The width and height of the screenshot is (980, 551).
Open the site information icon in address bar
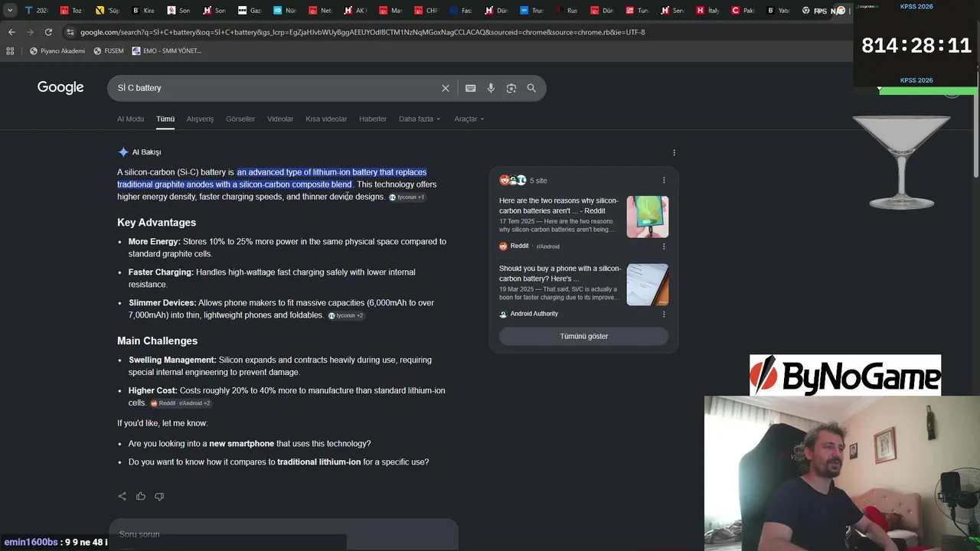click(70, 32)
